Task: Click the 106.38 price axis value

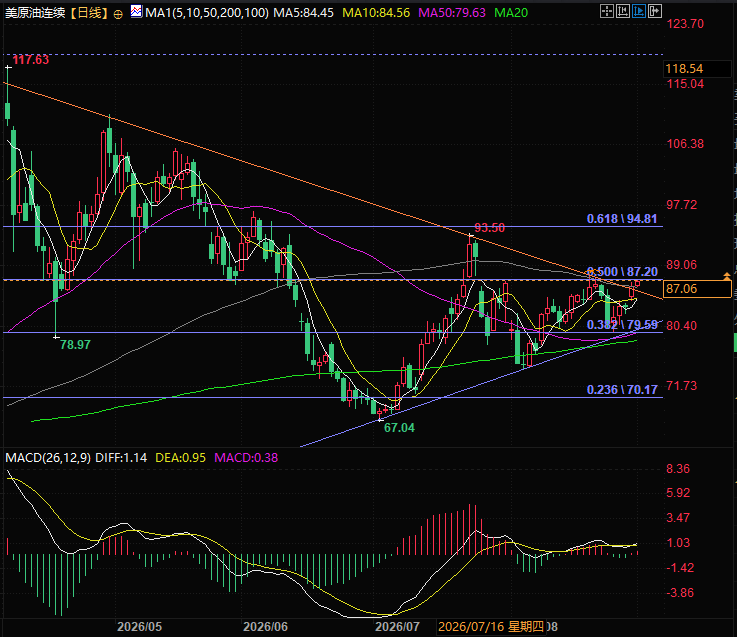Action: [x=685, y=144]
